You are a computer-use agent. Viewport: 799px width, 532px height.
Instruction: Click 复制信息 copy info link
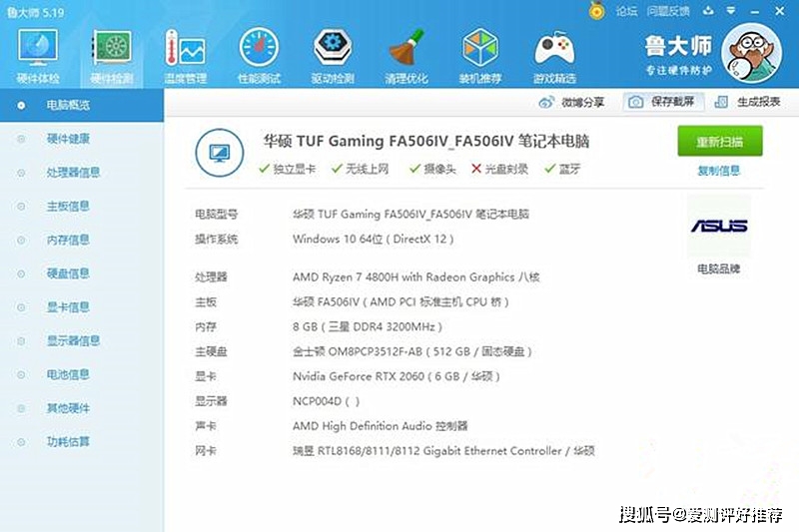point(718,171)
